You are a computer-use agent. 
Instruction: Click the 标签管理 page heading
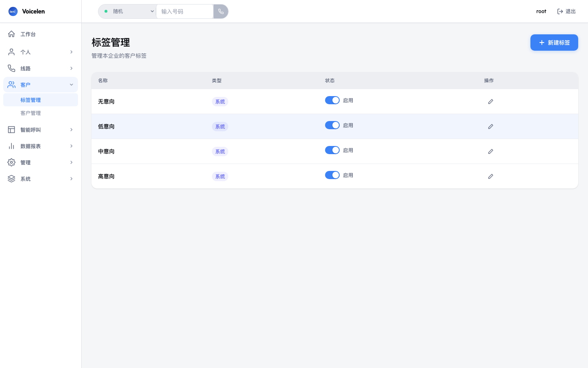111,42
